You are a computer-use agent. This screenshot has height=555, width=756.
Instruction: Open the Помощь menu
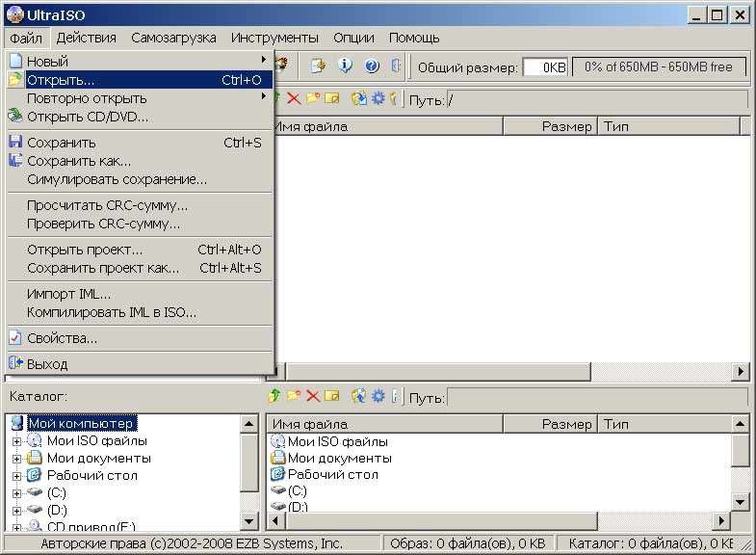click(x=414, y=38)
